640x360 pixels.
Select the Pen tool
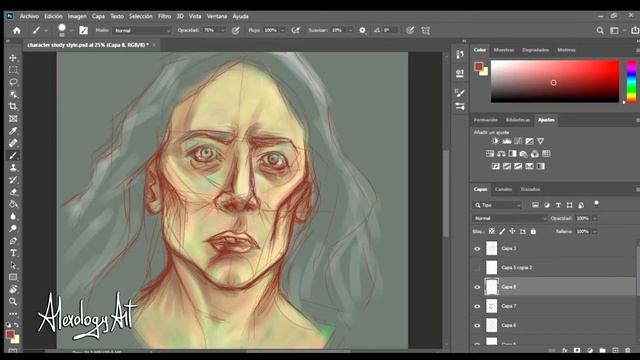point(13,241)
